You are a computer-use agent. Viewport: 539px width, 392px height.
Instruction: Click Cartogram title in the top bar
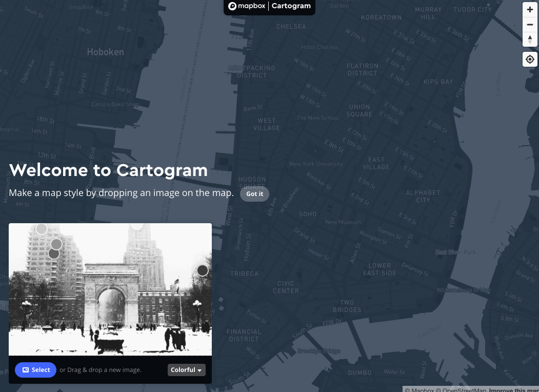(x=291, y=6)
